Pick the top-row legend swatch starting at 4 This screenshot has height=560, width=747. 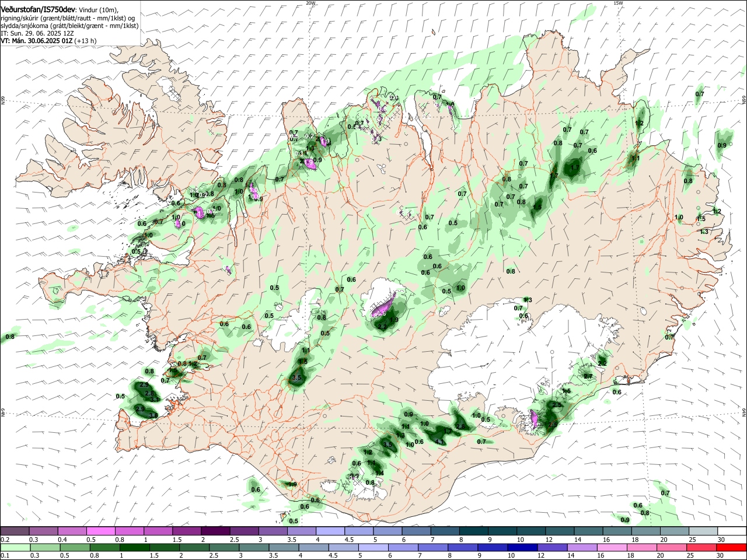pos(330,531)
